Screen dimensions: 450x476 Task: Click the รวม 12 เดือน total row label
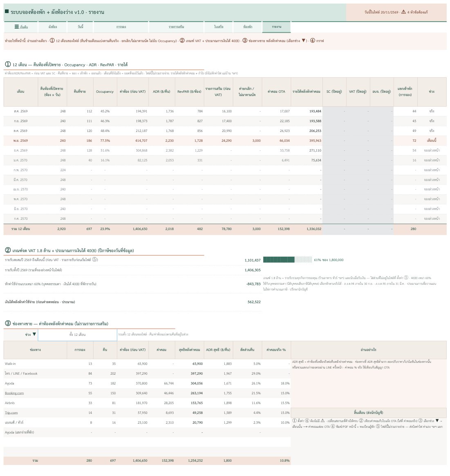point(21,229)
